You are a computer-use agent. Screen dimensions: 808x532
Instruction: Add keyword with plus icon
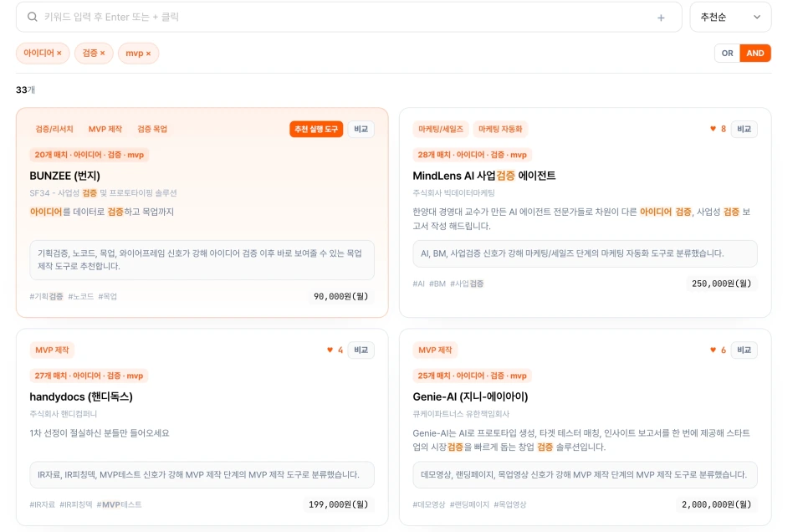click(661, 18)
